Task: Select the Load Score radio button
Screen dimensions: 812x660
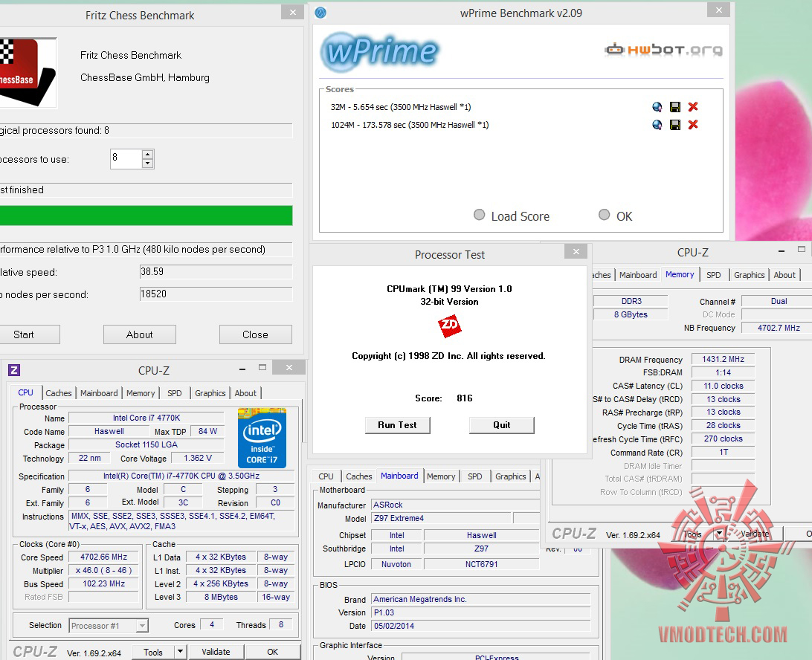Action: tap(479, 215)
